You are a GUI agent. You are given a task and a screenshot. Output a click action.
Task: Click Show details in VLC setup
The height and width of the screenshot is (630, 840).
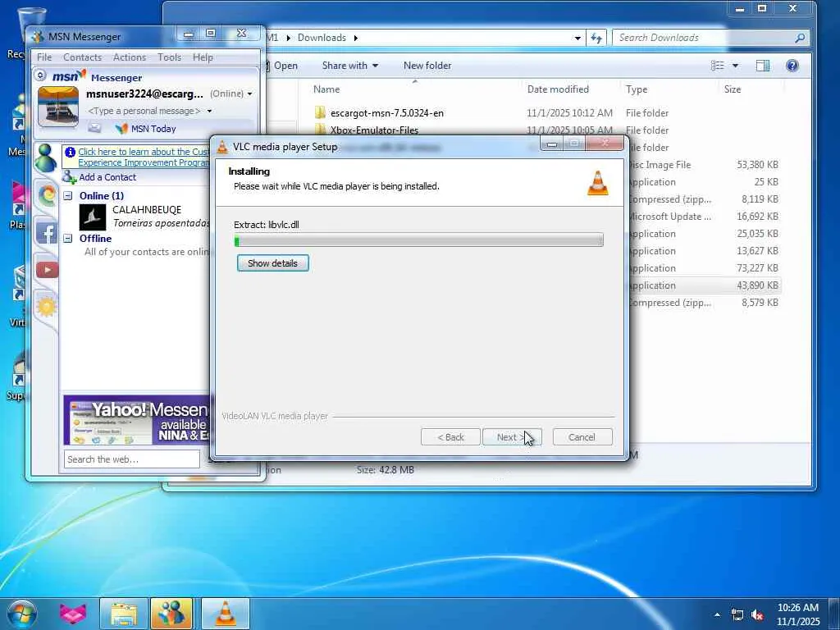(272, 263)
